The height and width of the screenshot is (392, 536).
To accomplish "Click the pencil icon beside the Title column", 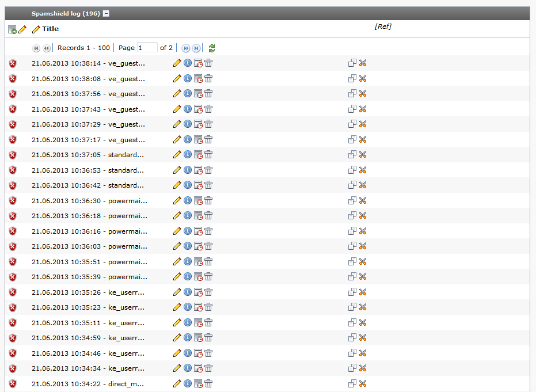I will pyautogui.click(x=36, y=29).
